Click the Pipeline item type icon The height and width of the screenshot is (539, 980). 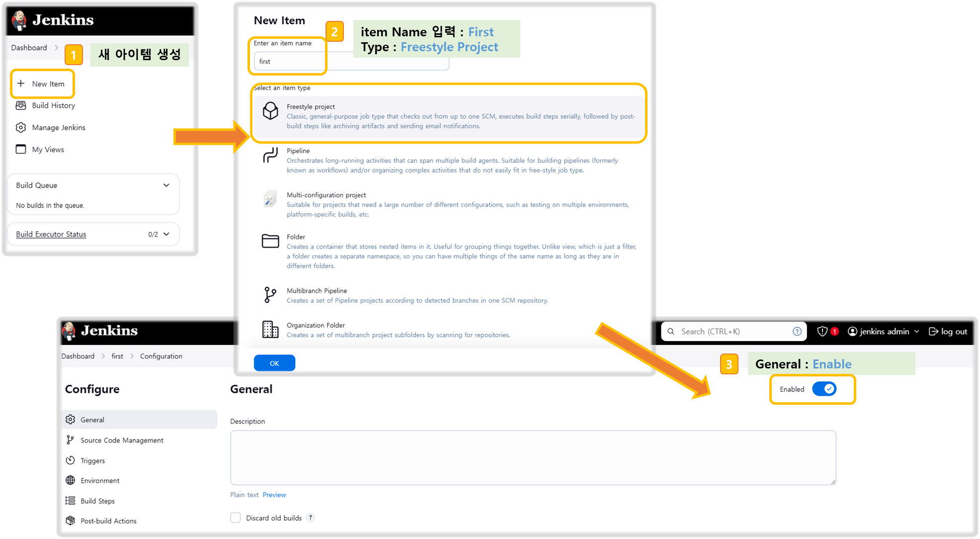coord(270,155)
